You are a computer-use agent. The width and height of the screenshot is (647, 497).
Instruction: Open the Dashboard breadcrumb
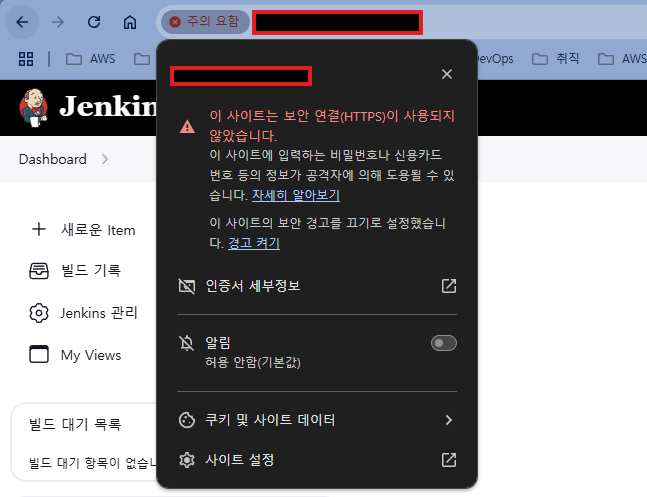[x=53, y=159]
